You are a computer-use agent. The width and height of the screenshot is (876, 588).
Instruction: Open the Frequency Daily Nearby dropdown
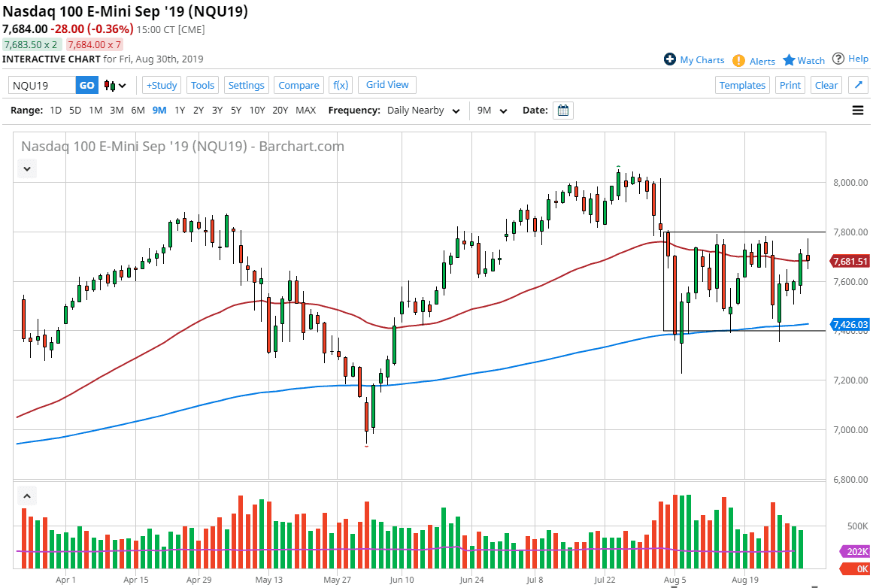pyautogui.click(x=423, y=110)
